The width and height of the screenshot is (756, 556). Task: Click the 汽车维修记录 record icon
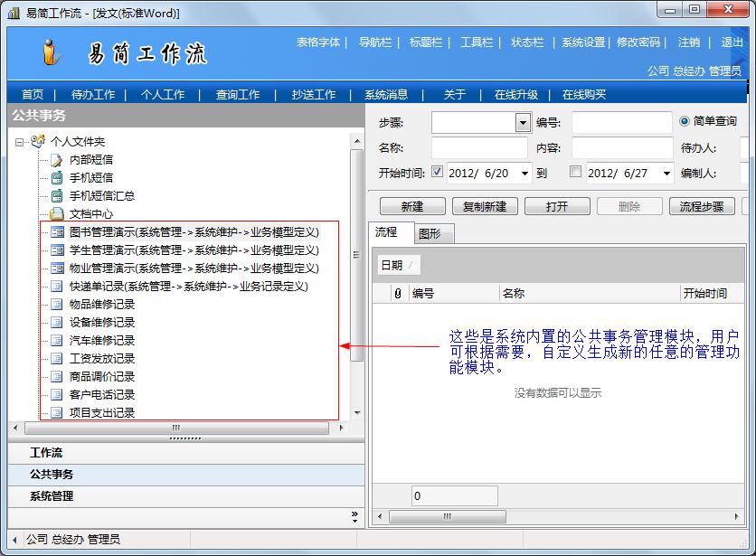coord(56,341)
